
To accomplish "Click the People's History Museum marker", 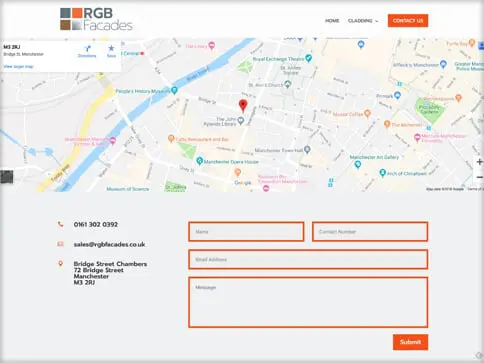I will coord(174,90).
